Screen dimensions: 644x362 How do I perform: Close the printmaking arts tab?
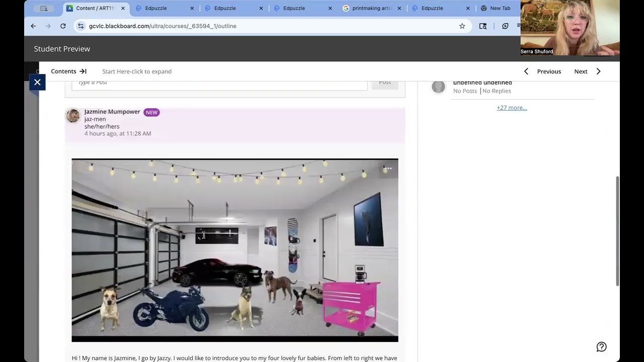(x=399, y=8)
